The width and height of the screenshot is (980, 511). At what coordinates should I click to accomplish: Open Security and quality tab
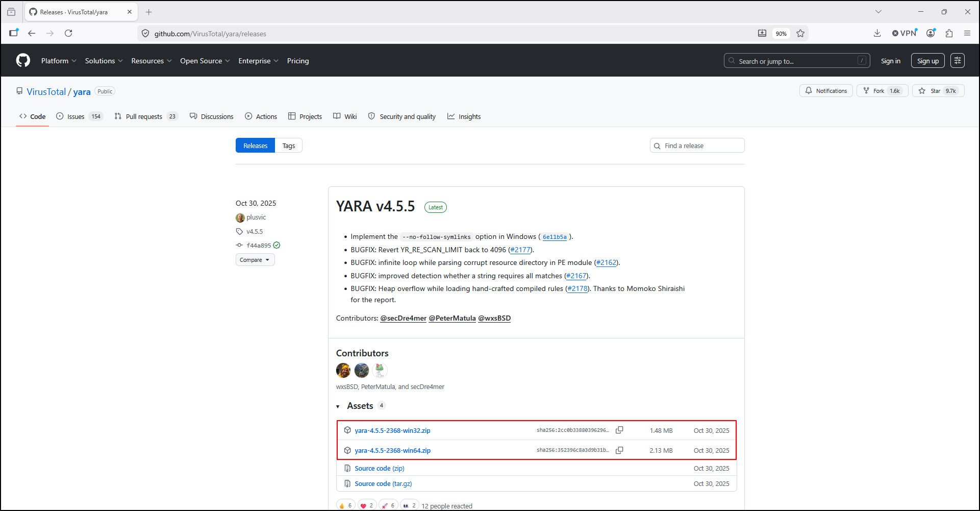point(402,116)
